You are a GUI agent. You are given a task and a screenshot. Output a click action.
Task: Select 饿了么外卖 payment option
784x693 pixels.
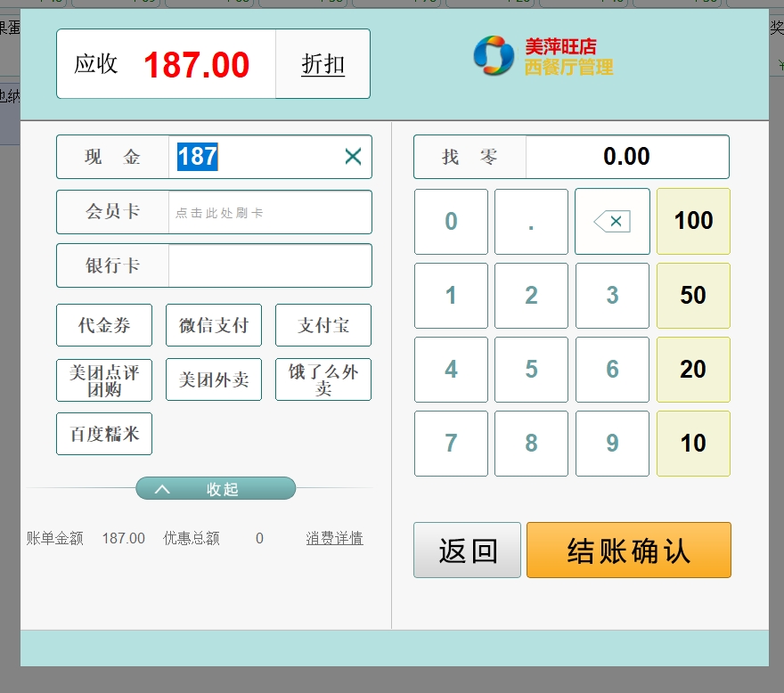323,379
